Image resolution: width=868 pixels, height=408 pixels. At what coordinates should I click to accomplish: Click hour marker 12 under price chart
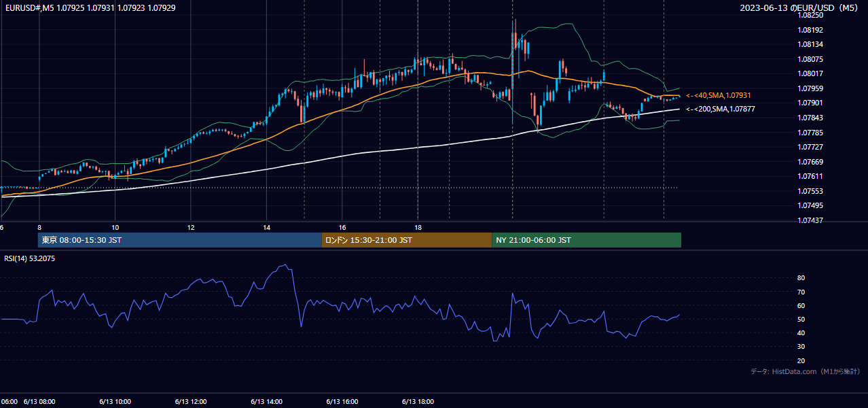[x=191, y=227]
